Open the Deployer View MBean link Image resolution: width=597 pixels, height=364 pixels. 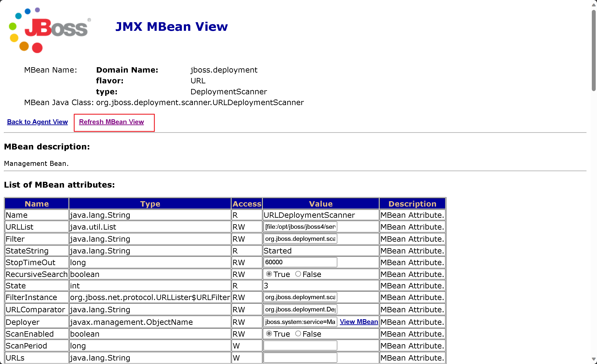coord(359,322)
